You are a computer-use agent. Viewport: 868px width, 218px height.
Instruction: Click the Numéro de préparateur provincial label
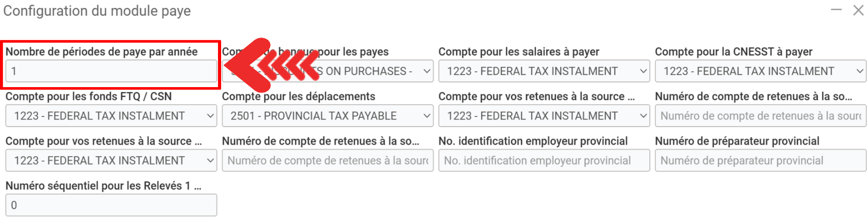tap(737, 141)
